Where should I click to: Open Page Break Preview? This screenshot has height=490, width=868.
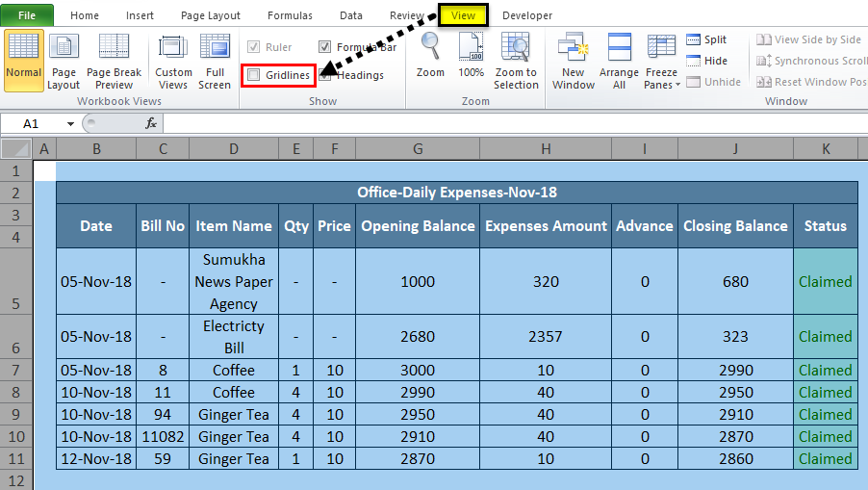pos(115,61)
